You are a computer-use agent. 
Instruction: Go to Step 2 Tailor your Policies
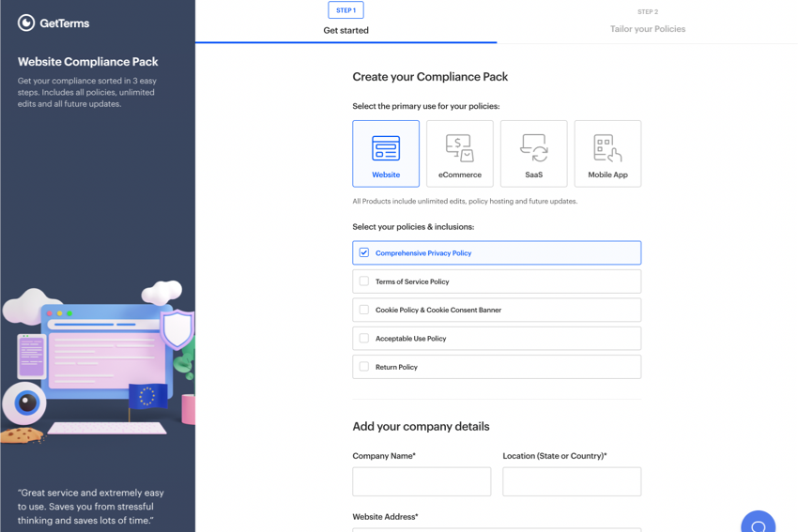[647, 29]
